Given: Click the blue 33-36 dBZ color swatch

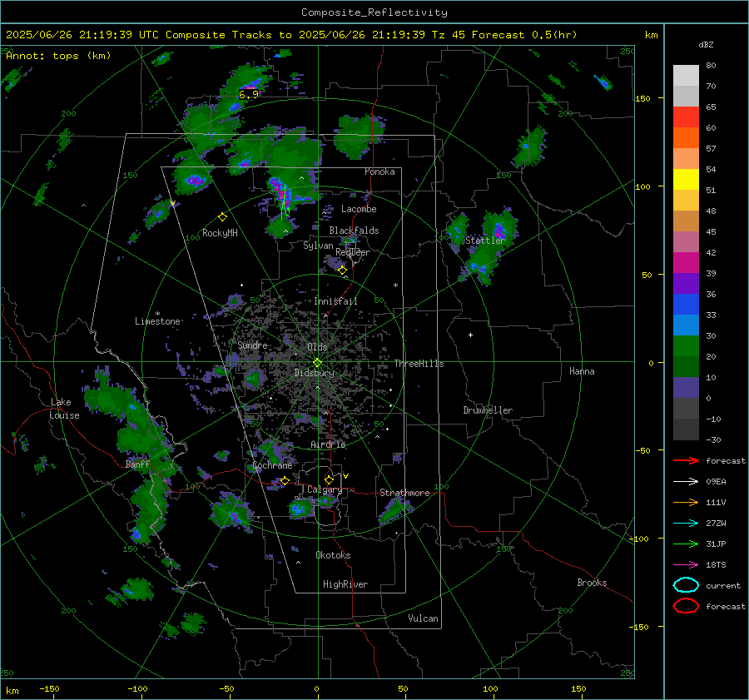Looking at the screenshot, I should point(686,305).
